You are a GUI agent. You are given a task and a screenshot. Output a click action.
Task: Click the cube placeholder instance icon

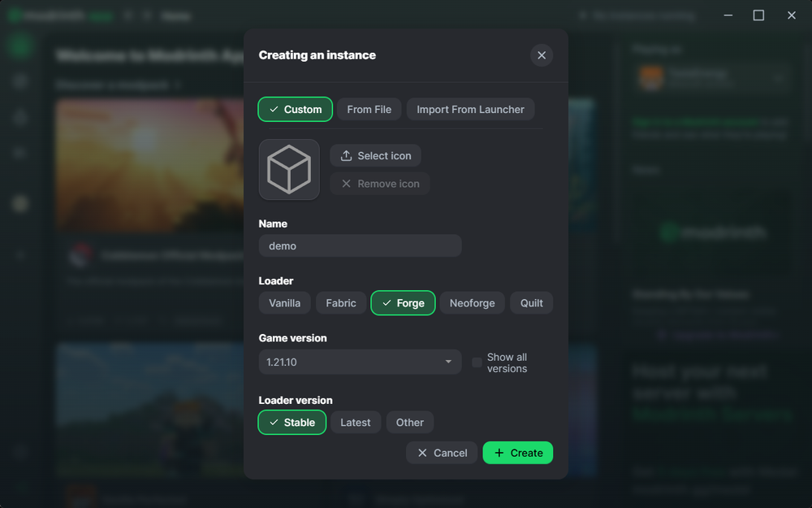[289, 169]
